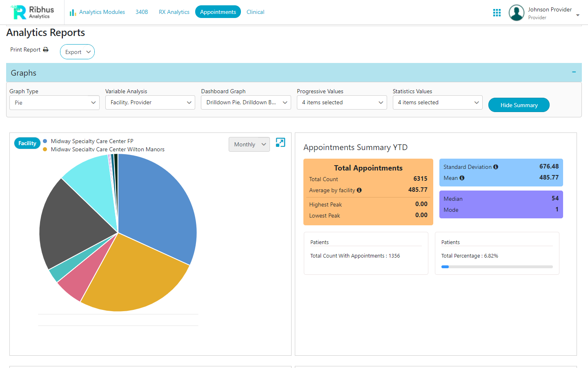The height and width of the screenshot is (368, 588).
Task: Open the Graph Type dropdown showing Pie
Action: click(x=54, y=102)
